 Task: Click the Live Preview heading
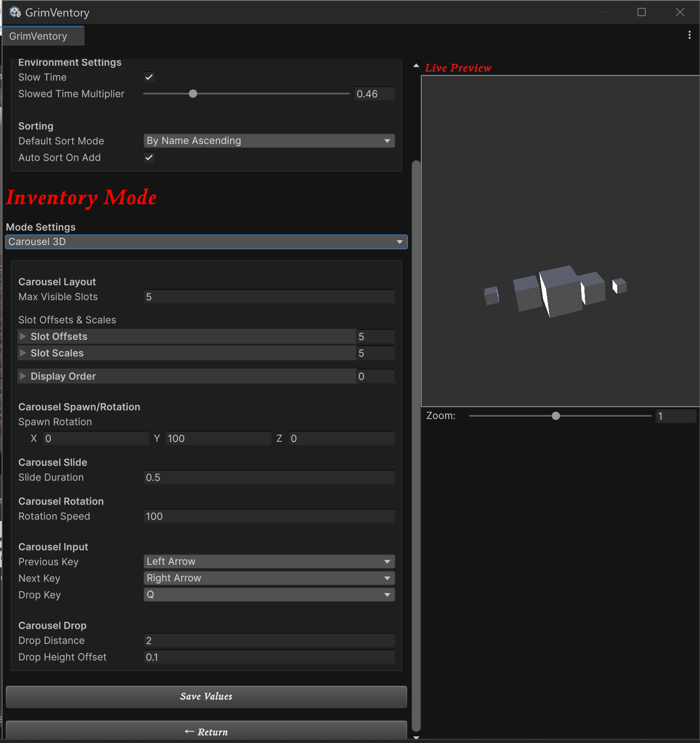(x=458, y=68)
